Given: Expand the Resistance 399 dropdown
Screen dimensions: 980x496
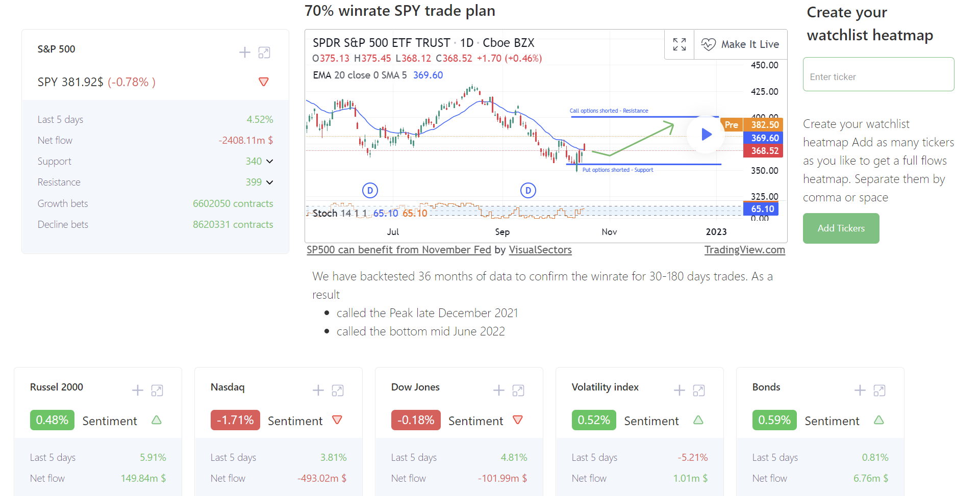Looking at the screenshot, I should tap(270, 182).
